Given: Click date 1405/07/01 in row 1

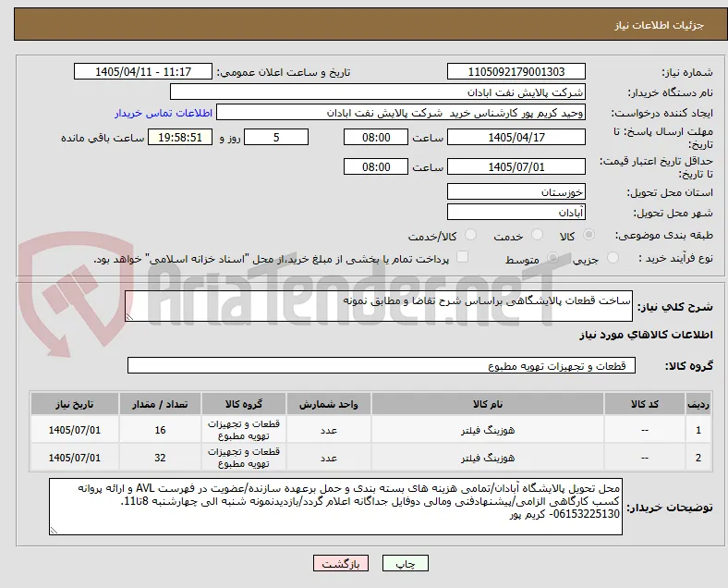Looking at the screenshot, I should click(74, 430).
